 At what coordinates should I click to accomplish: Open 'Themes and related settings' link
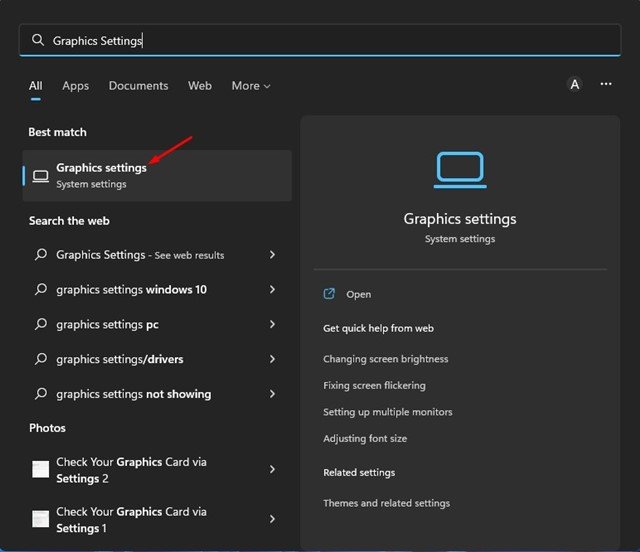pos(386,503)
